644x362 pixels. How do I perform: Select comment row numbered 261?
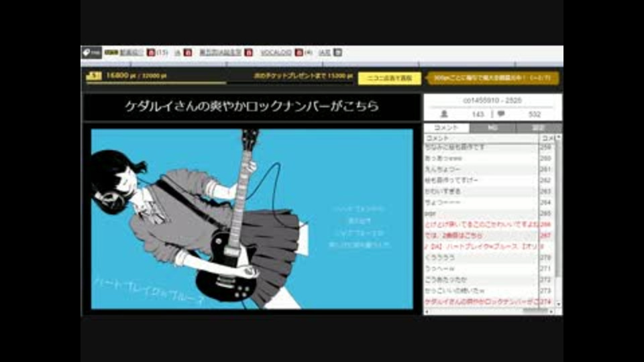[x=489, y=169]
